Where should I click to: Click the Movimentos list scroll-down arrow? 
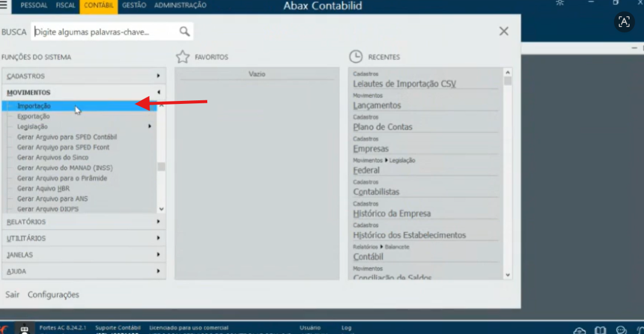click(162, 209)
